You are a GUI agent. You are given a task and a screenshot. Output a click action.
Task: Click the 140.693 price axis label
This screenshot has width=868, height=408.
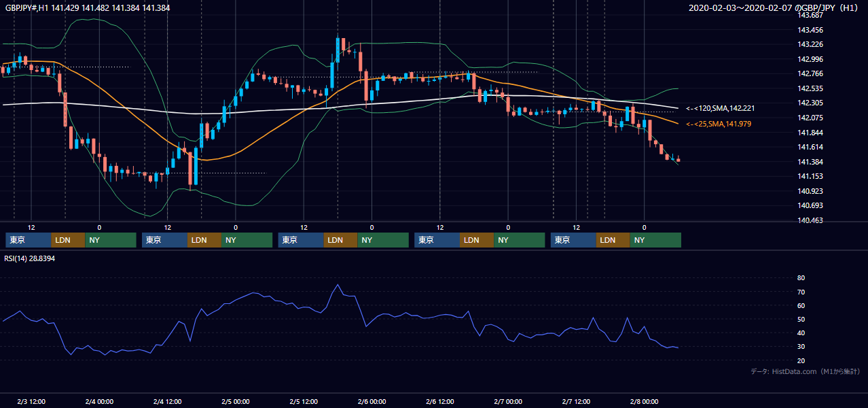pyautogui.click(x=810, y=205)
